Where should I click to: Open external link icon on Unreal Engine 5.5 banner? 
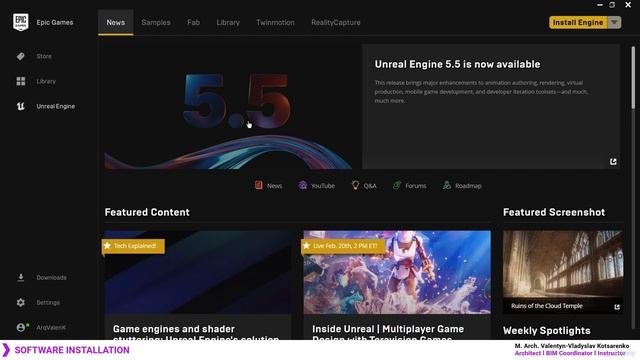coord(613,162)
